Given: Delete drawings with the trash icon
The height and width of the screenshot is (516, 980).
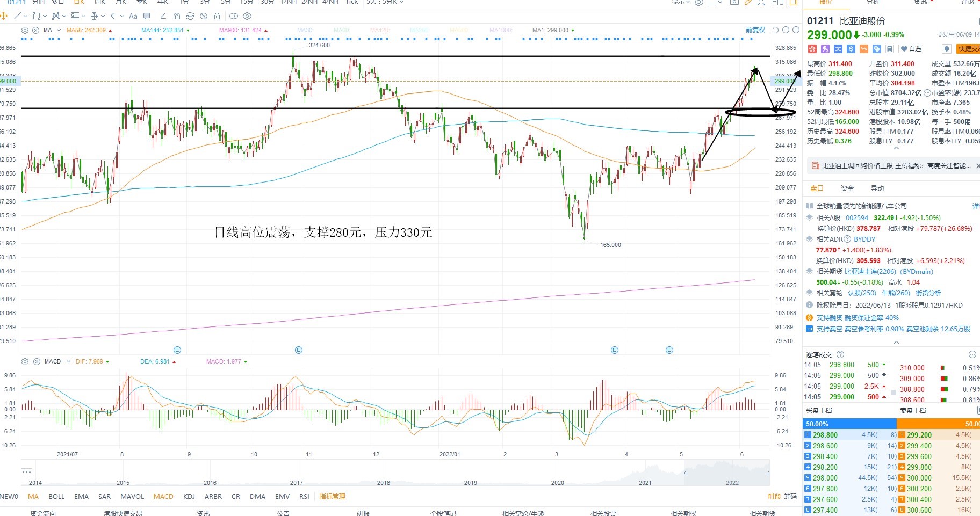Looking at the screenshot, I should tap(217, 16).
